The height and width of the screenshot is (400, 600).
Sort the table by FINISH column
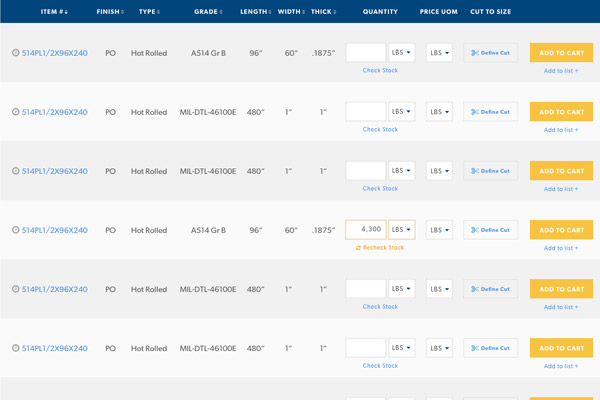110,12
